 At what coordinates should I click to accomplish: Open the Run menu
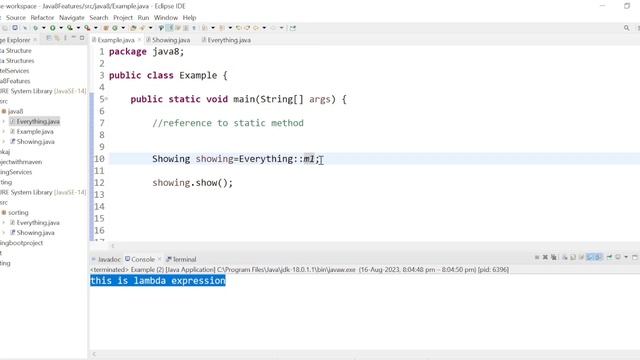pyautogui.click(x=143, y=18)
